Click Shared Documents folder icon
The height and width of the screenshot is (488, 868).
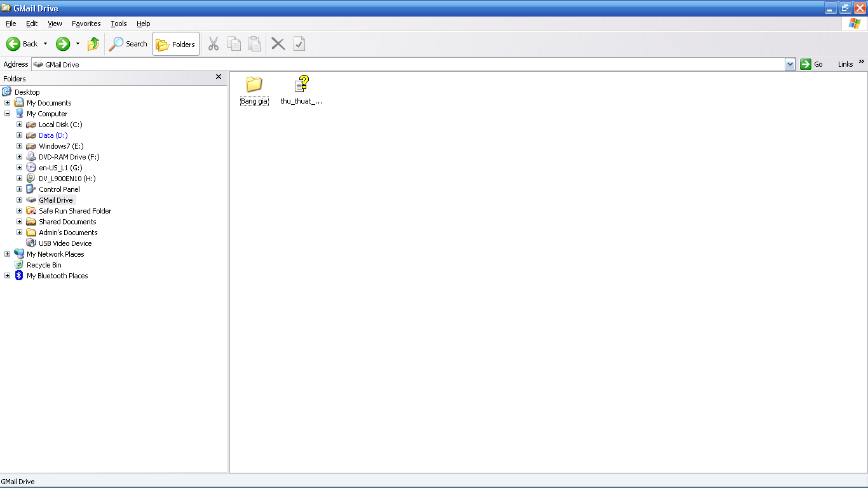click(x=31, y=222)
